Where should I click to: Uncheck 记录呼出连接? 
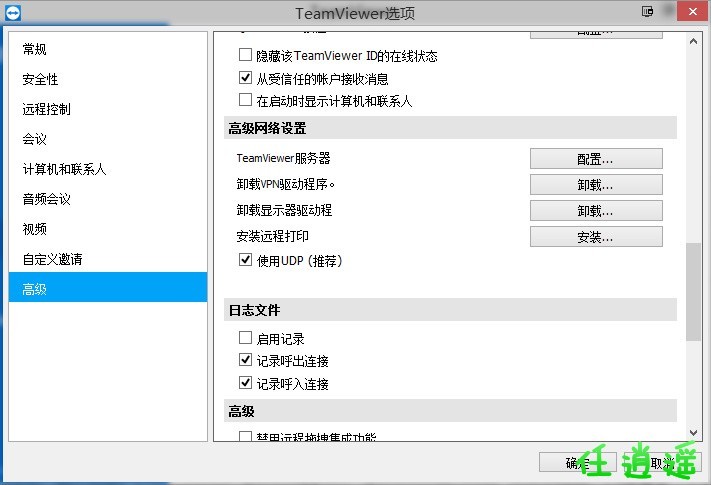click(x=245, y=360)
